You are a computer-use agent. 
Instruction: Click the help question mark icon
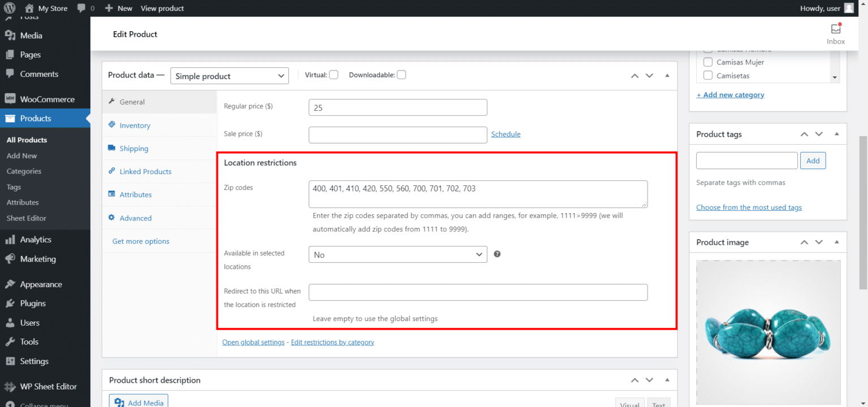coord(497,254)
